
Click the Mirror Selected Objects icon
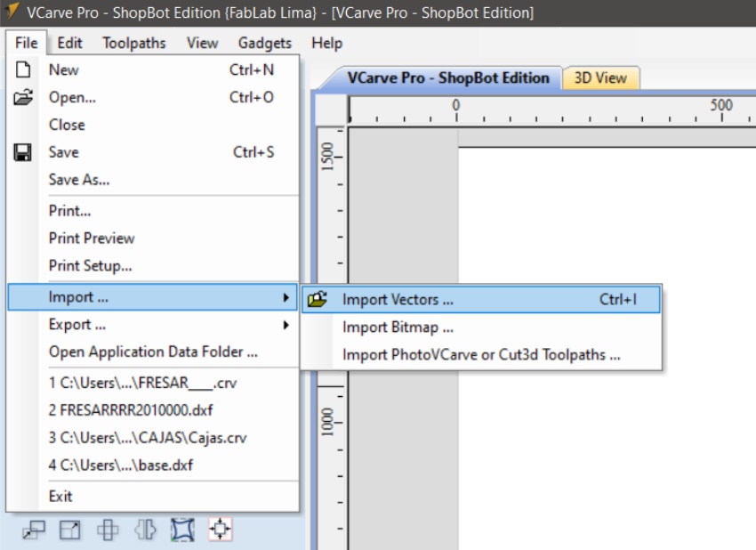tap(145, 530)
